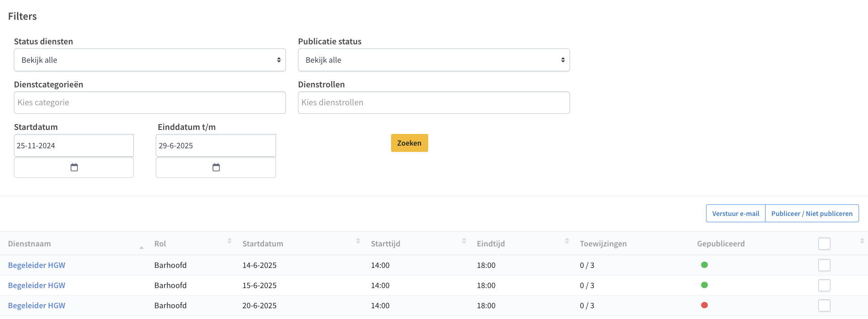Sort table by Eindtijd arrows

click(567, 241)
